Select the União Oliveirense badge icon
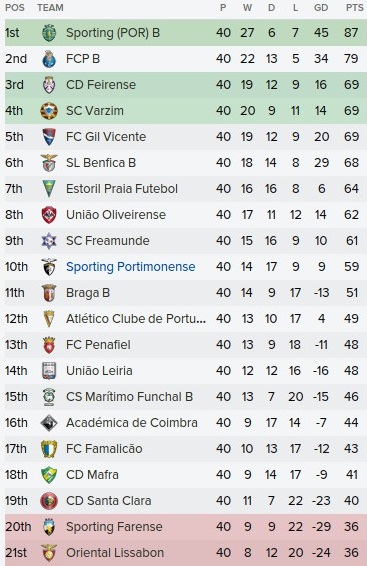 click(x=49, y=215)
